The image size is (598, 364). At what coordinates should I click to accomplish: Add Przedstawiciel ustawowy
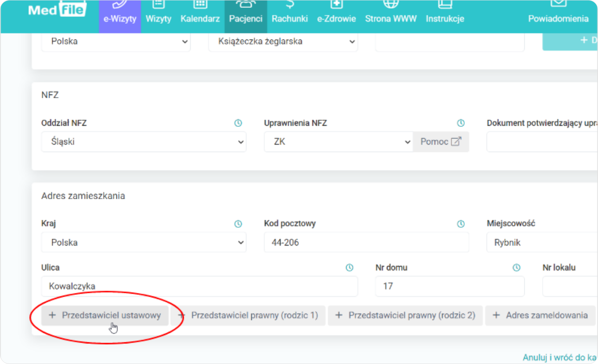(x=105, y=316)
